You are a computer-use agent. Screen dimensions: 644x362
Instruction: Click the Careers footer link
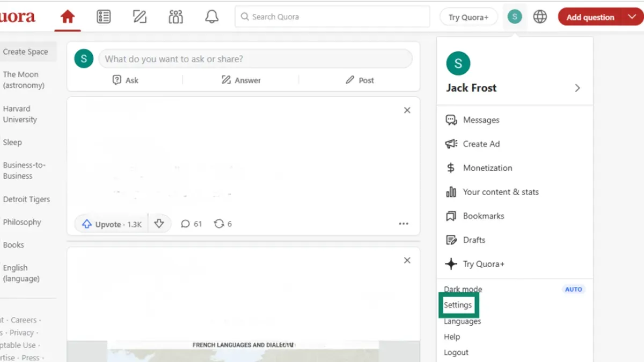point(24,320)
